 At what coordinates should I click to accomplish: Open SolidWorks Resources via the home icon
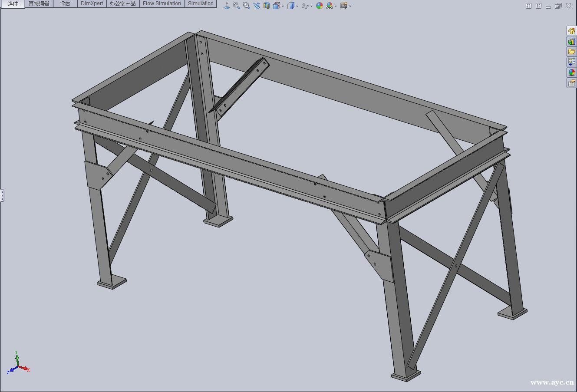[x=571, y=30]
